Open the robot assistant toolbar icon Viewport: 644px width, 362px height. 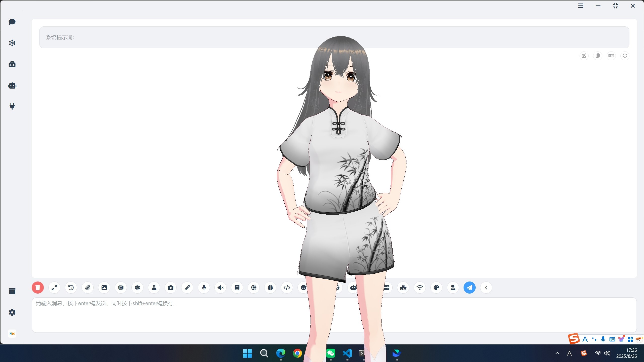pyautogui.click(x=353, y=288)
